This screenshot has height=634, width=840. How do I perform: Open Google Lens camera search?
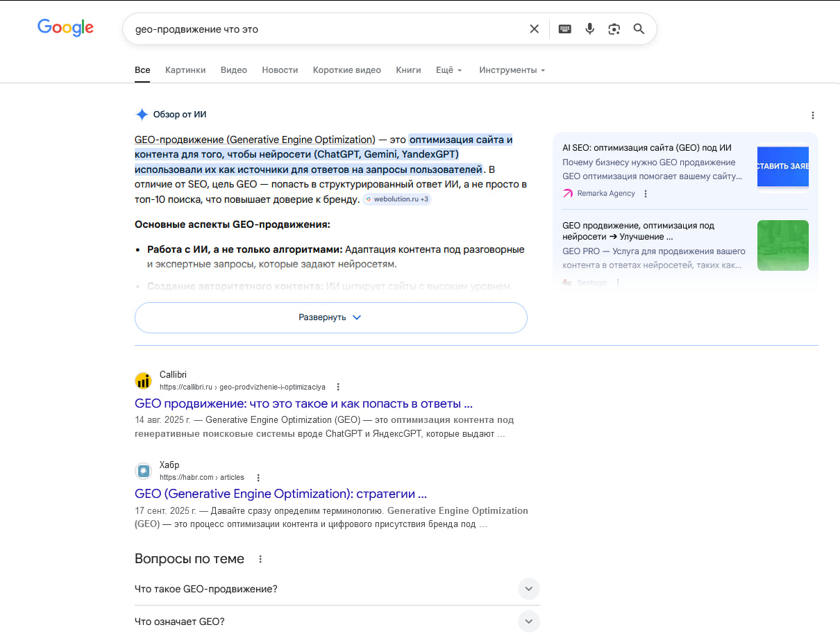[614, 28]
